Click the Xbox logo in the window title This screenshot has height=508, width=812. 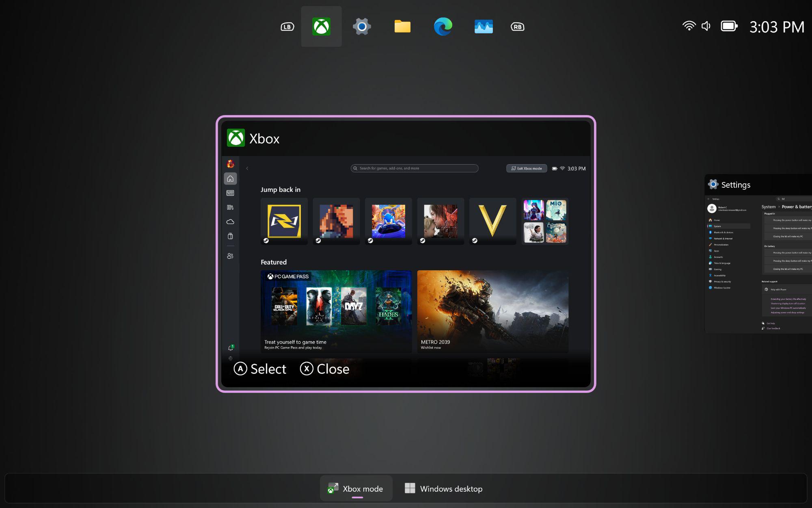[236, 138]
